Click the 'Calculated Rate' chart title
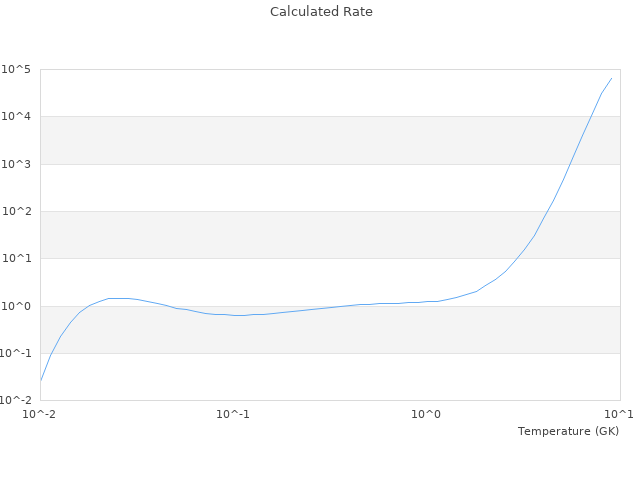640x480 pixels. pyautogui.click(x=321, y=12)
